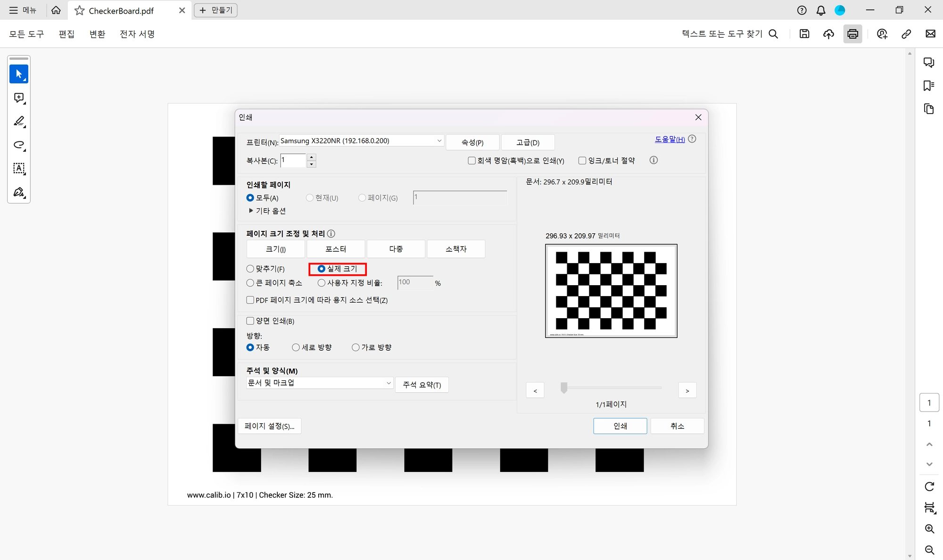Viewport: 943px width, 560px height.
Task: Open the bookmarks panel icon on the right
Action: (x=929, y=86)
